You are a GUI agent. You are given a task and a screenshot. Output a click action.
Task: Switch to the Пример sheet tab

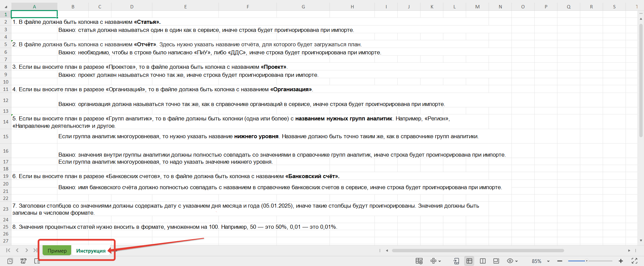point(57,251)
